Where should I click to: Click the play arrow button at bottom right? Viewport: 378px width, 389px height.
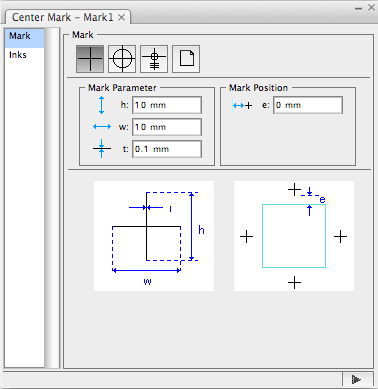[357, 379]
